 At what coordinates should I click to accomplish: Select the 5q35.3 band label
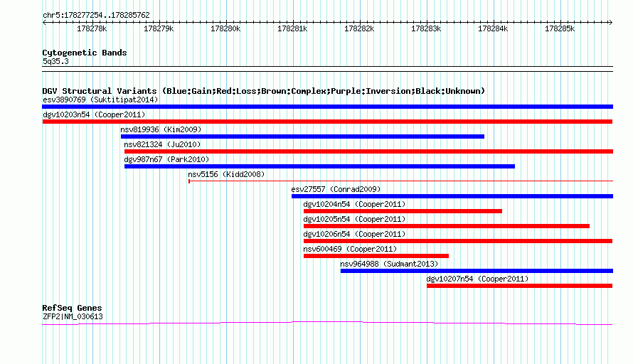tap(55, 61)
